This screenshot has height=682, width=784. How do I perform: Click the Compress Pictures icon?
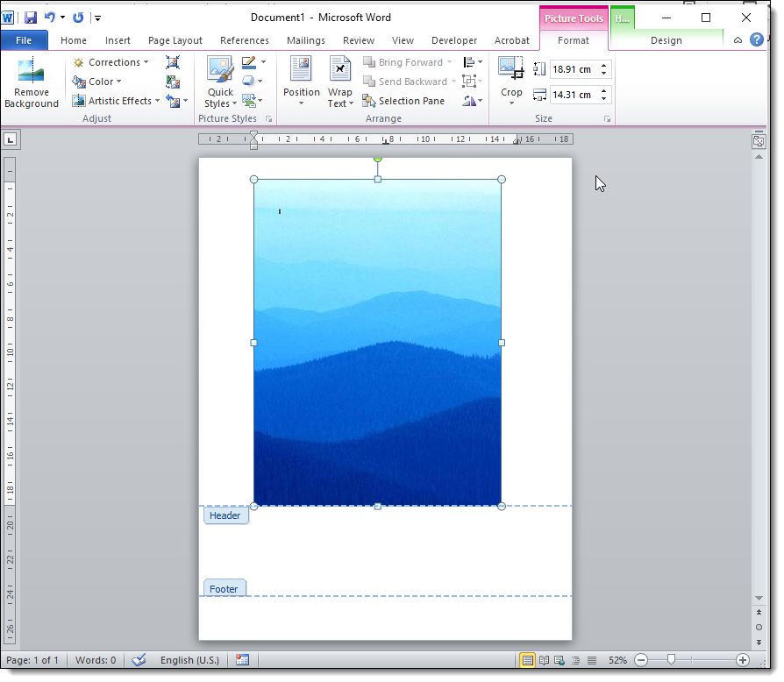tap(173, 62)
